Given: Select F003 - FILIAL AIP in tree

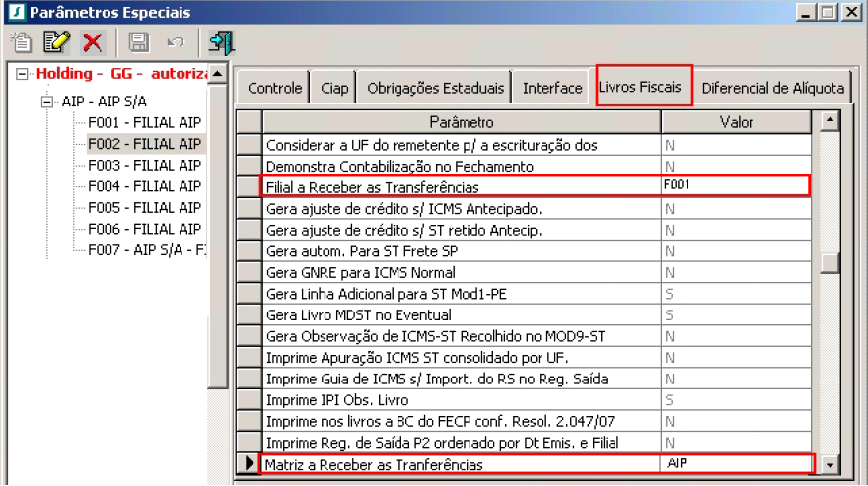Looking at the screenshot, I should 144,165.
